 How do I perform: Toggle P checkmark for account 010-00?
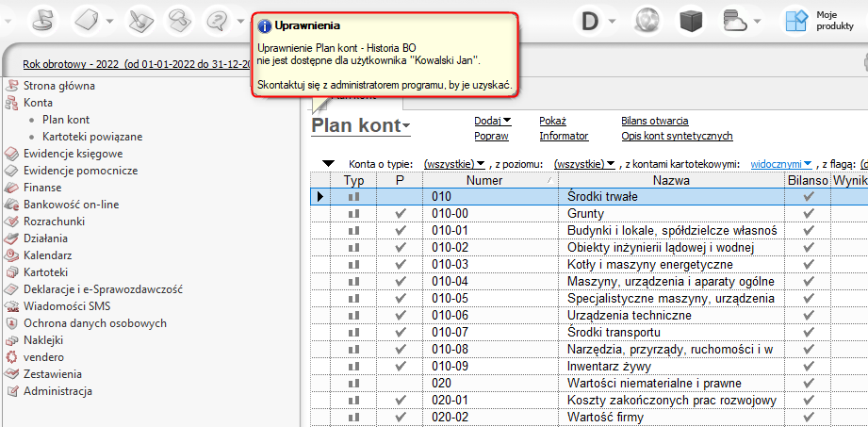(x=400, y=213)
